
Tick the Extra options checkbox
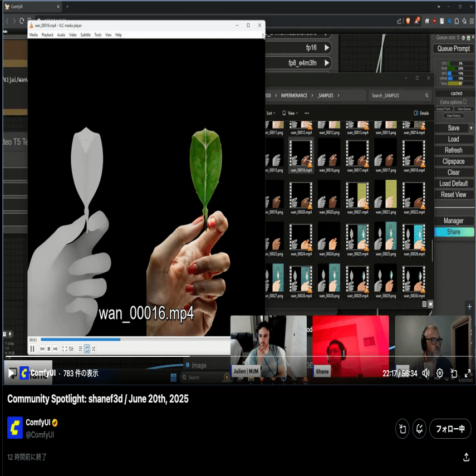pyautogui.click(x=464, y=102)
